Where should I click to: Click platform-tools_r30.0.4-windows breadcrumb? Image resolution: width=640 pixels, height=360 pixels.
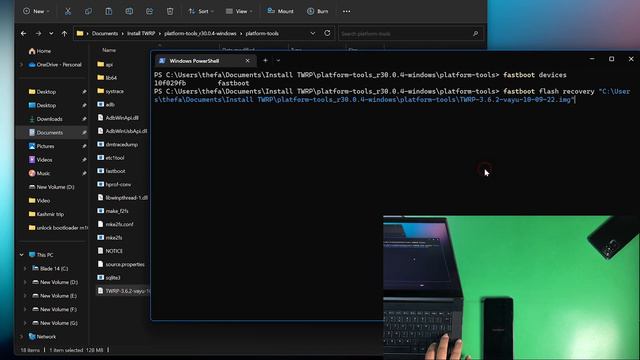coord(200,33)
